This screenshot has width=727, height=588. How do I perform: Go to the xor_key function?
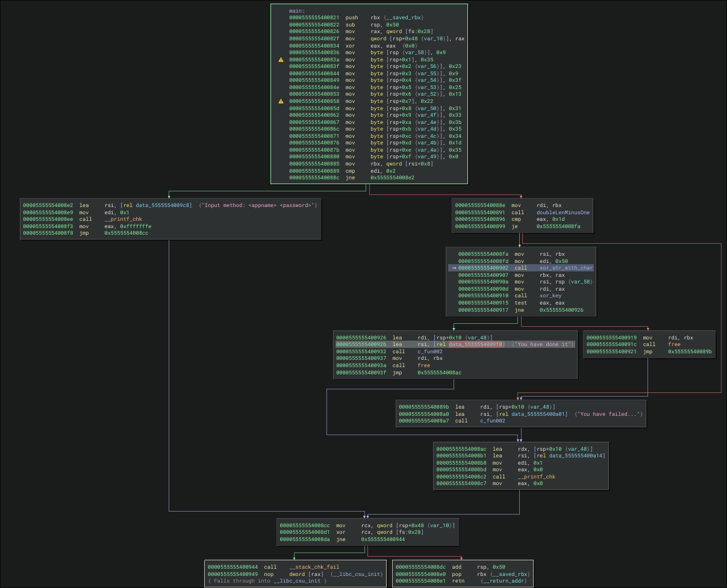(x=551, y=296)
